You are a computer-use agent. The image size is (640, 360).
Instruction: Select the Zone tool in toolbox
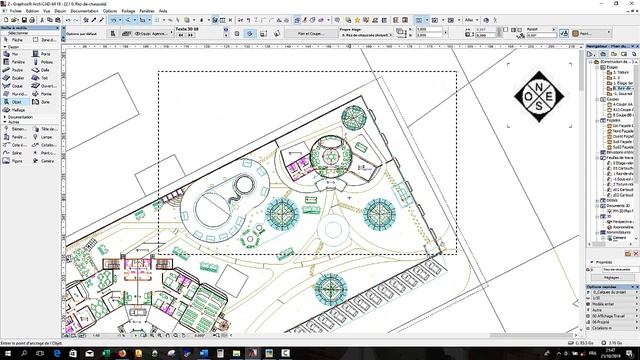(41, 102)
